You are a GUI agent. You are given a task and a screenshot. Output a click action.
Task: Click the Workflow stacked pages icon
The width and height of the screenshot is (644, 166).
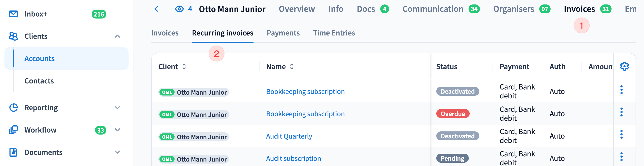click(13, 130)
